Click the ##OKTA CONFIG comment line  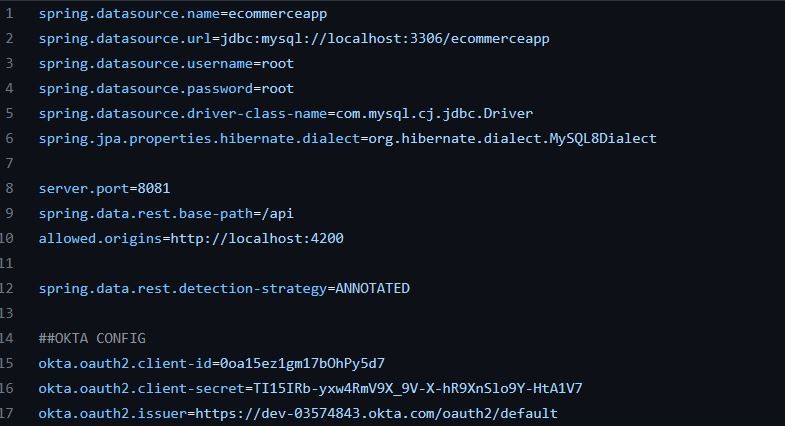pyautogui.click(x=92, y=339)
